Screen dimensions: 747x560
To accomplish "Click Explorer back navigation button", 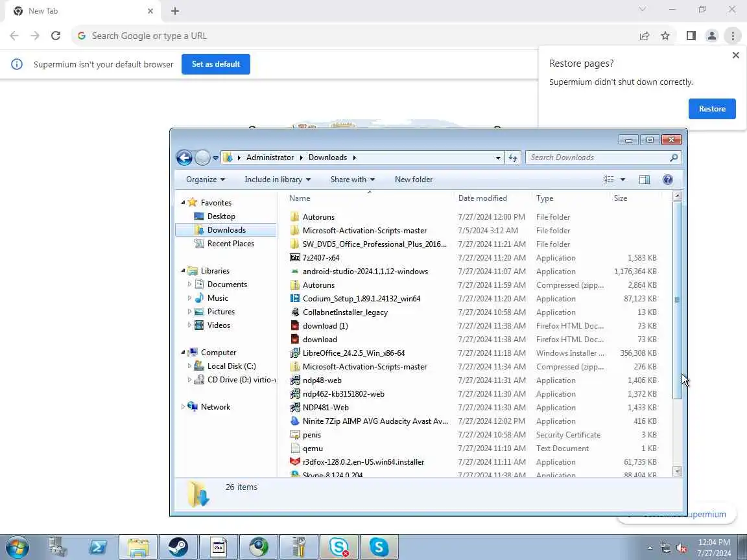I will 184,157.
